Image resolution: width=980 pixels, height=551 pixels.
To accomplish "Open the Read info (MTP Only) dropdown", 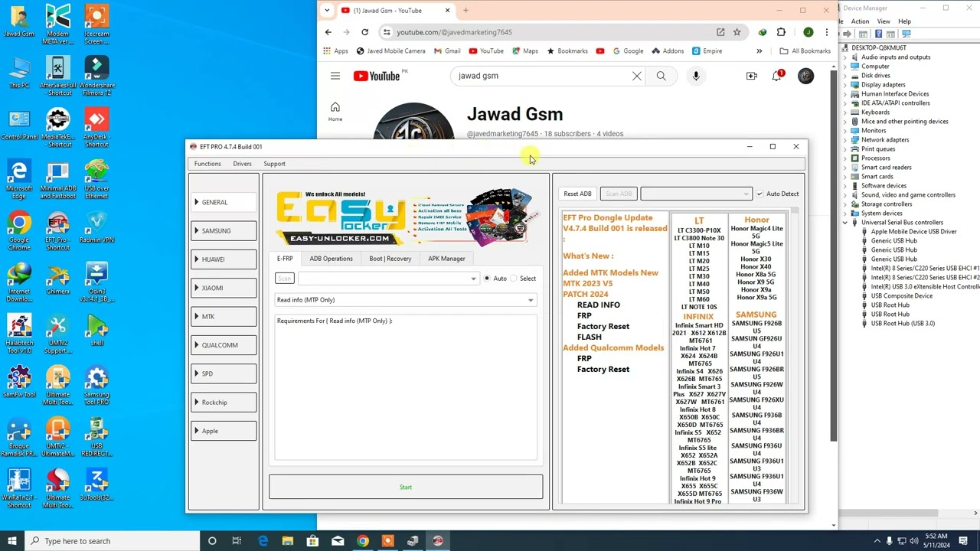I will 406,300.
